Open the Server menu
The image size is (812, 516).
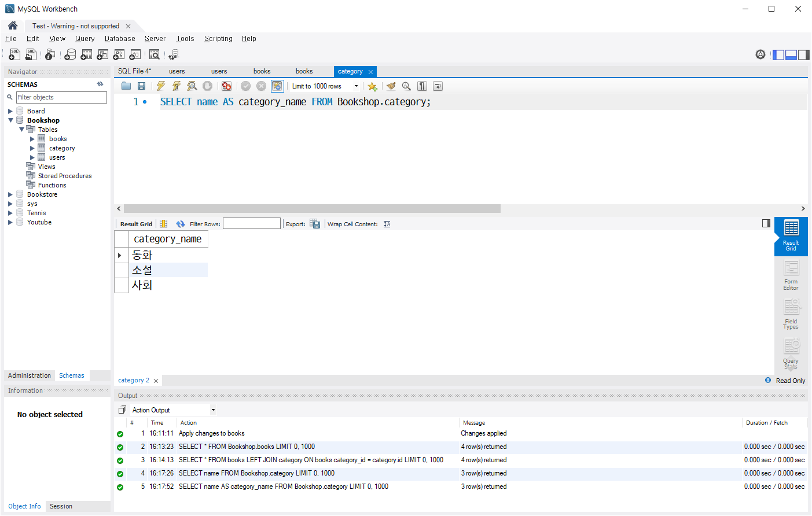point(155,39)
